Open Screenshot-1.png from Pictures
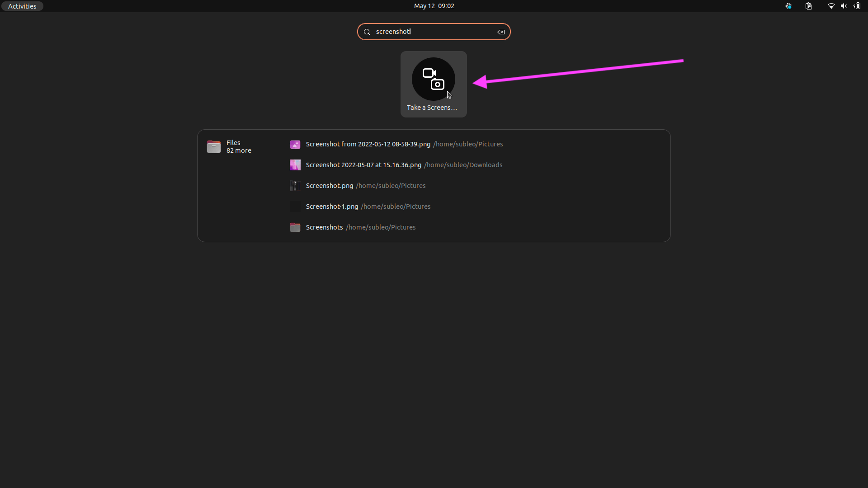The height and width of the screenshot is (488, 868). click(331, 206)
